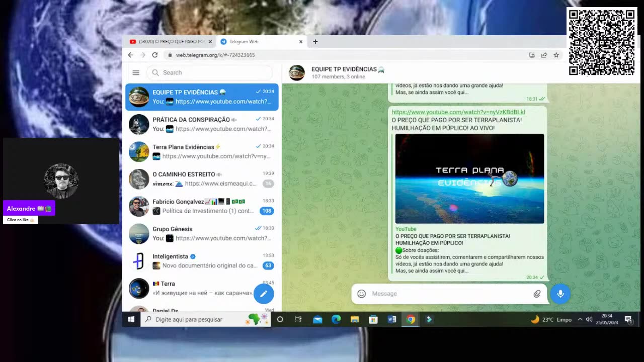This screenshot has height=362, width=644.
Task: Click the Alexandre webcam profile picture
Action: pos(61,180)
